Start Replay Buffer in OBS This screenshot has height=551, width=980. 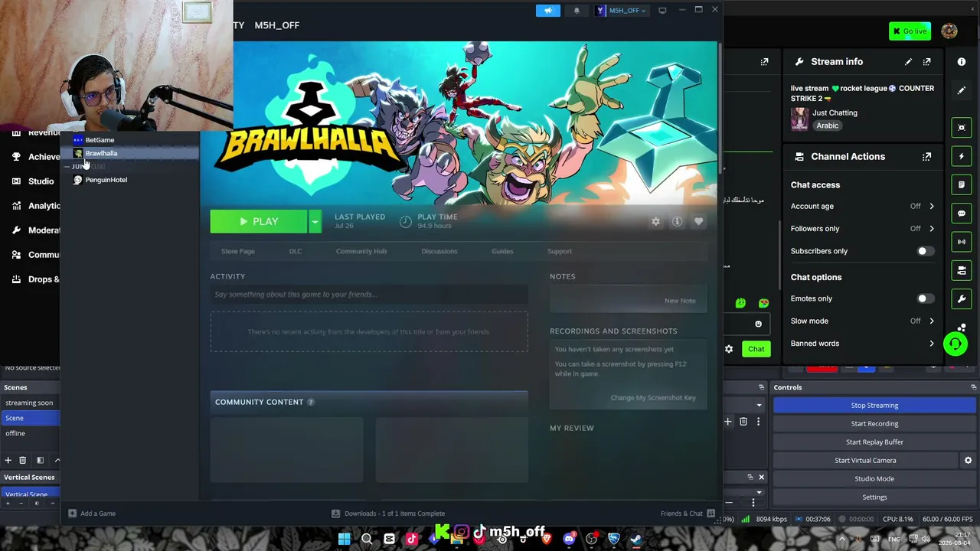(x=874, y=442)
